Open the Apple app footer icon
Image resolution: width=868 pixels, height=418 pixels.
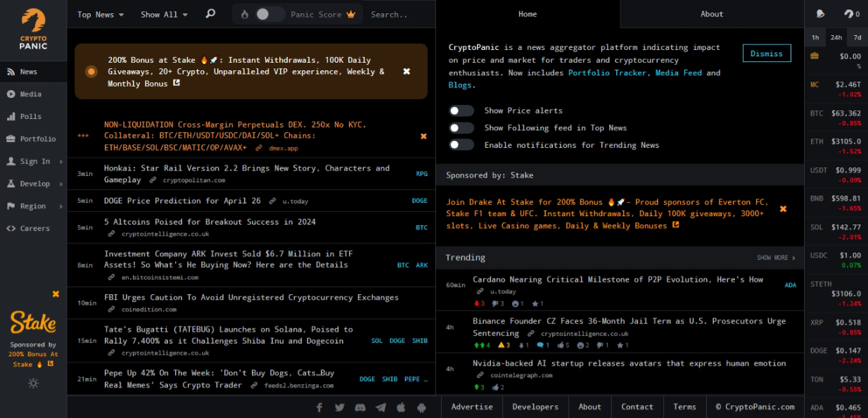(x=401, y=407)
